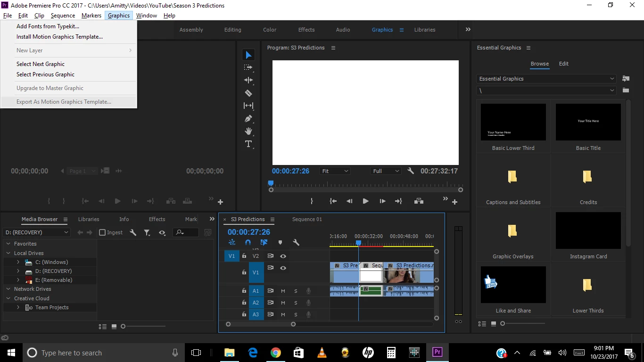Toggle Linked Selection in timeline
Image resolution: width=644 pixels, height=362 pixels.
coord(264,242)
